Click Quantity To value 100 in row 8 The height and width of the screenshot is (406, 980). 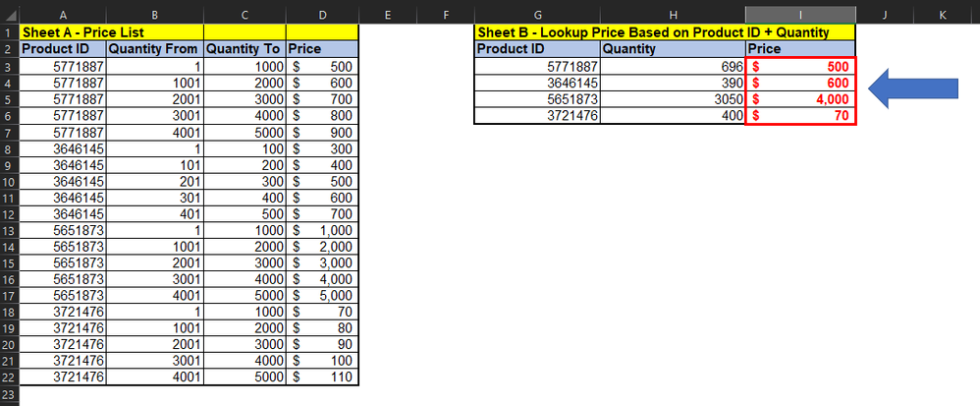(245, 148)
